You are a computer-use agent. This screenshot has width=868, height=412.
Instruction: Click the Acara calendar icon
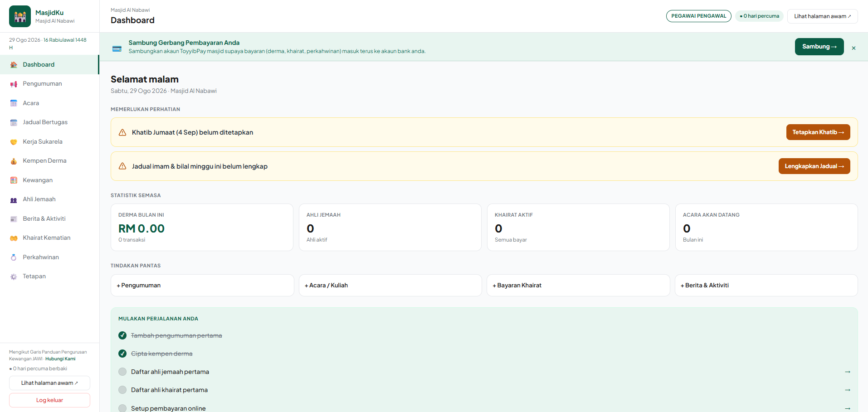pos(14,103)
